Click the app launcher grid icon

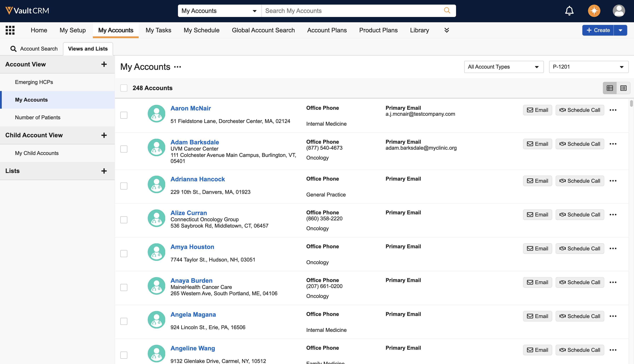pyautogui.click(x=10, y=30)
